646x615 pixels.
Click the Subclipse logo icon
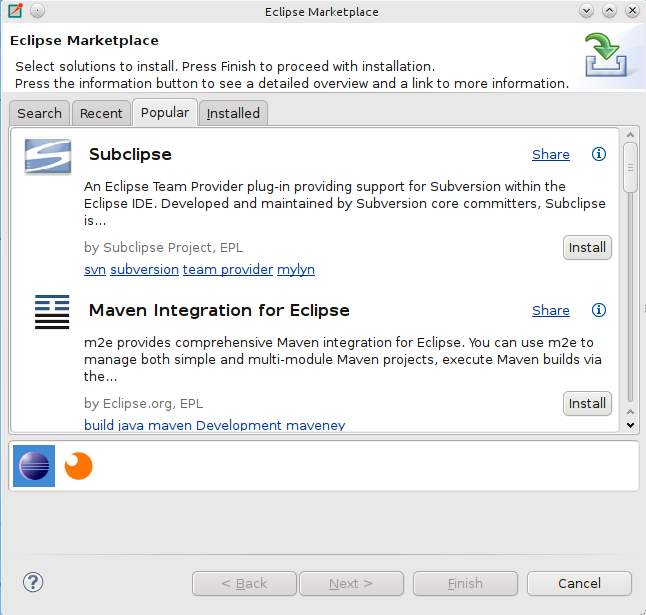click(x=48, y=156)
